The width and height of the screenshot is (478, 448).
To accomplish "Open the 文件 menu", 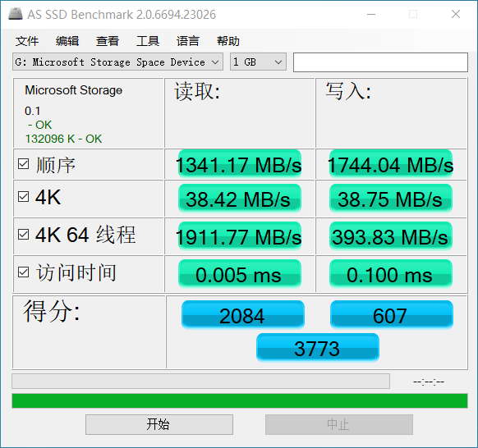I will click(27, 41).
